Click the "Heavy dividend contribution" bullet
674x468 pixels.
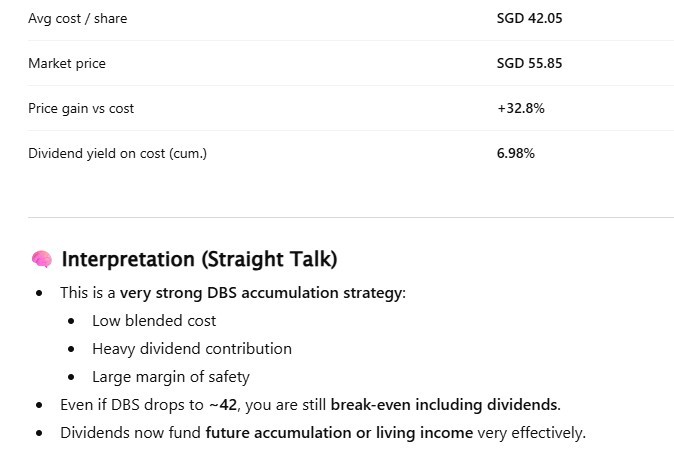tap(192, 349)
